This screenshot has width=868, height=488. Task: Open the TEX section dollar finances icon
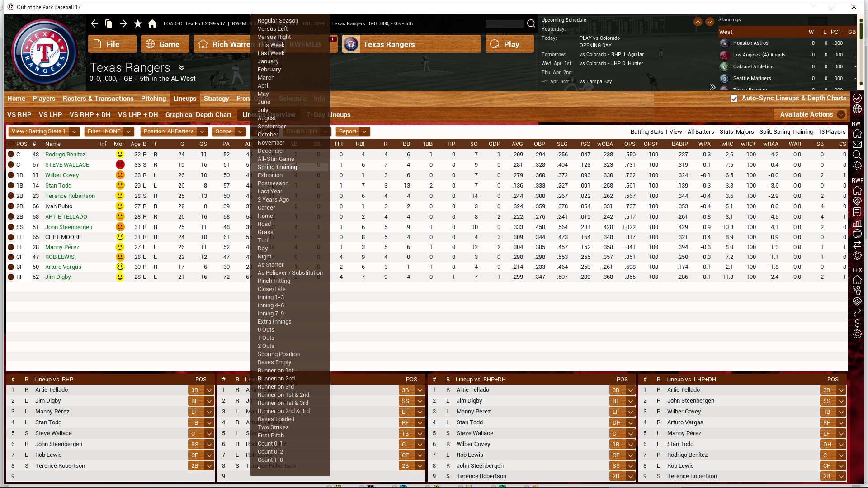tap(857, 323)
